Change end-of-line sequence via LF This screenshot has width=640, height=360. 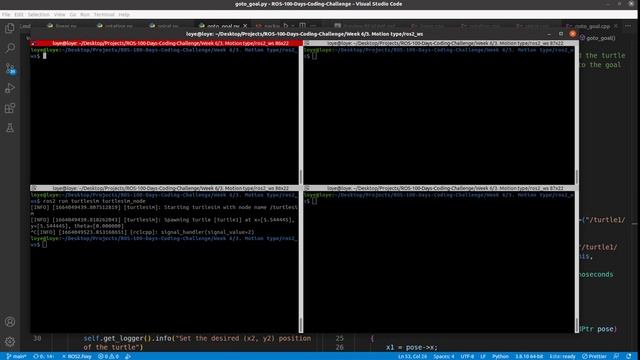pyautogui.click(x=483, y=356)
